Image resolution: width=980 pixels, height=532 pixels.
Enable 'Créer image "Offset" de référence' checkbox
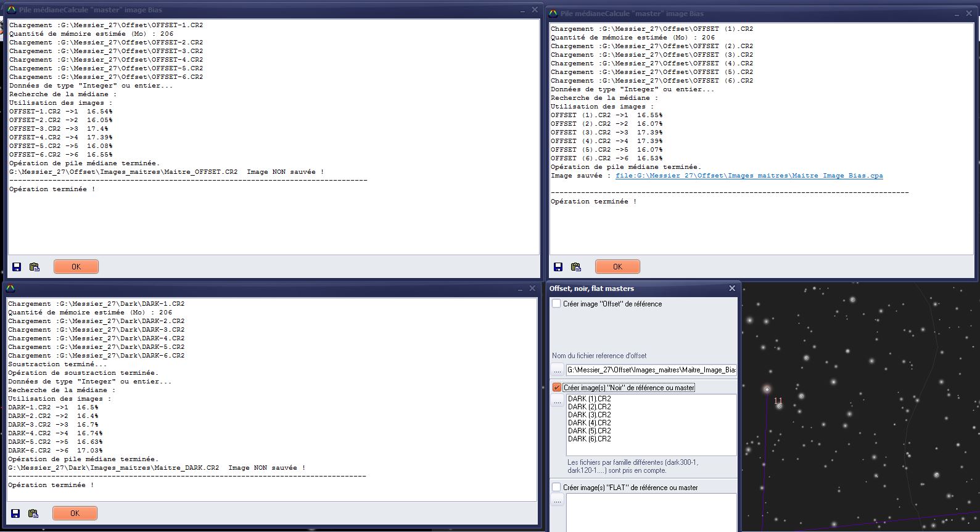click(557, 304)
